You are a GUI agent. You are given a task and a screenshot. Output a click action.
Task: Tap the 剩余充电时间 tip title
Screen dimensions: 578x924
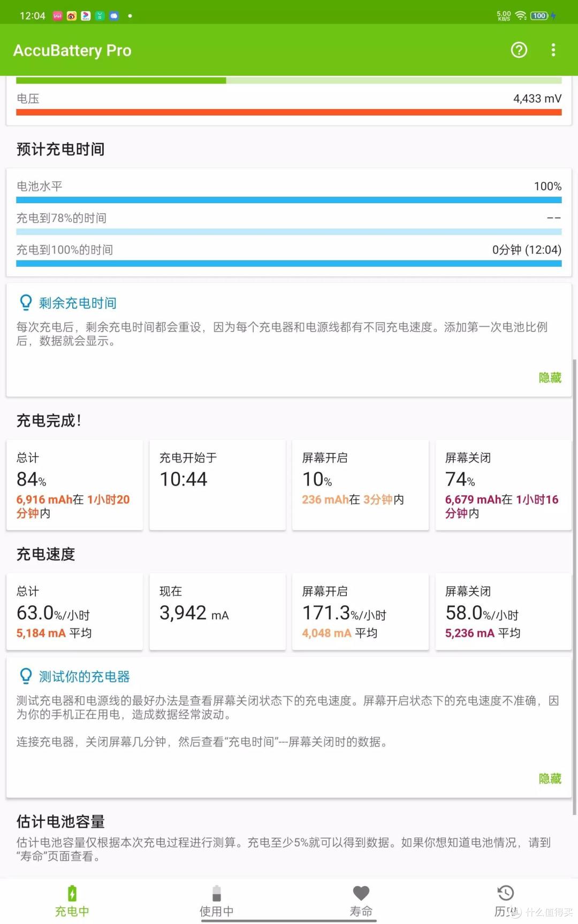78,303
